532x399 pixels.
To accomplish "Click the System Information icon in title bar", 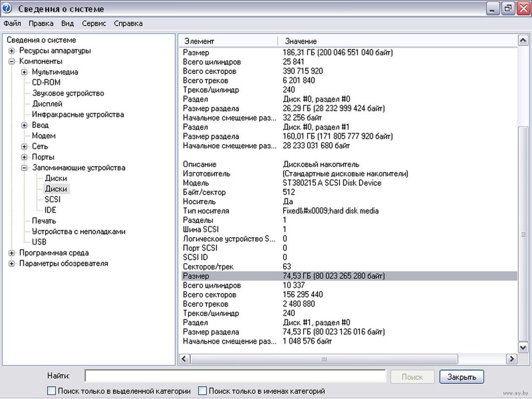I will [7, 9].
